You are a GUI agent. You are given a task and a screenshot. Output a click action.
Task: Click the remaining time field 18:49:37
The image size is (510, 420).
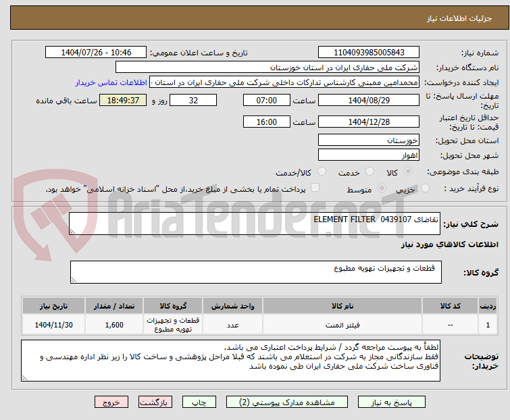coord(123,100)
